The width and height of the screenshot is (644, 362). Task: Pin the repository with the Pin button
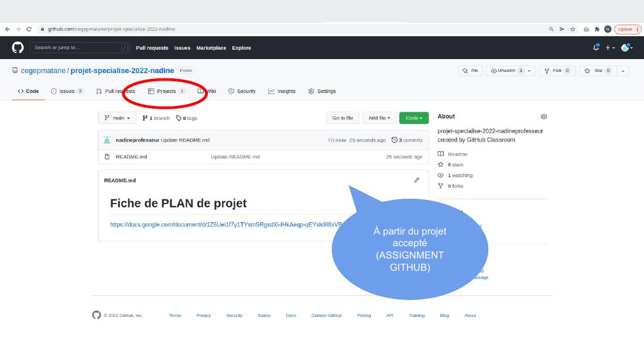tap(470, 71)
